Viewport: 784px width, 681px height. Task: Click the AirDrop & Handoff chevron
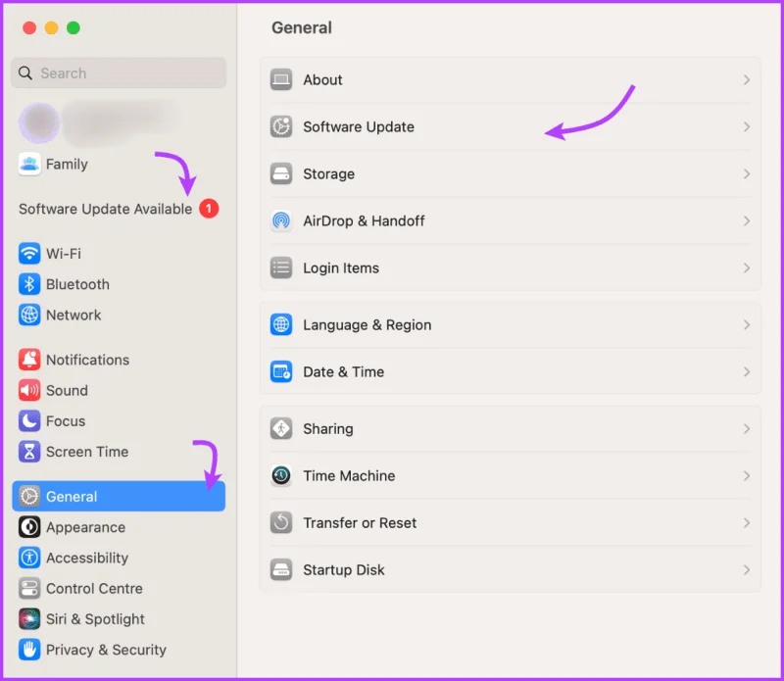[747, 221]
